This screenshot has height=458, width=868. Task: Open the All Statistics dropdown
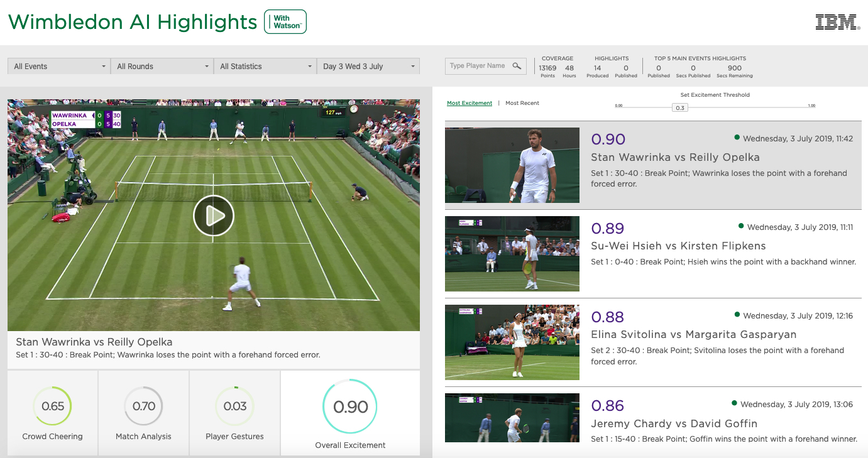click(265, 66)
